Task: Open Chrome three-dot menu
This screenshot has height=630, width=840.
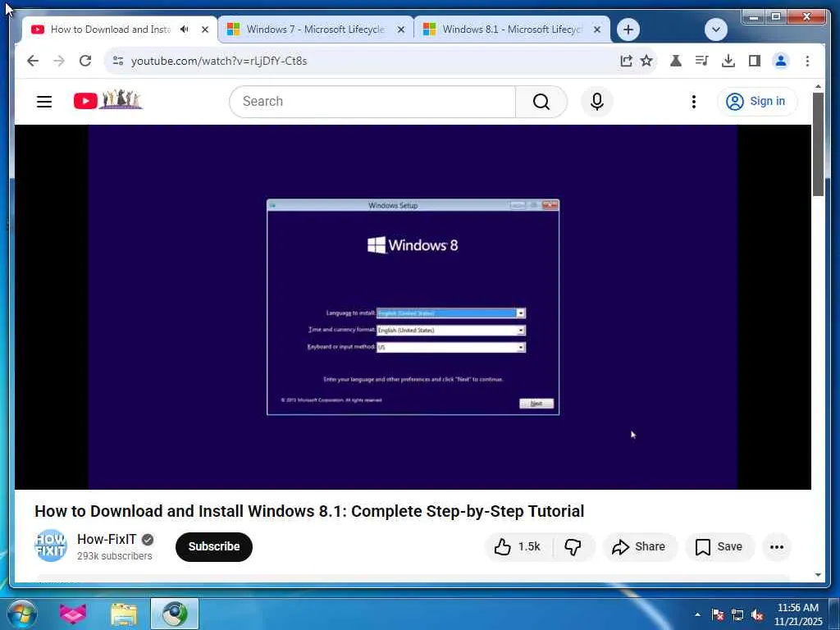Action: coord(807,61)
